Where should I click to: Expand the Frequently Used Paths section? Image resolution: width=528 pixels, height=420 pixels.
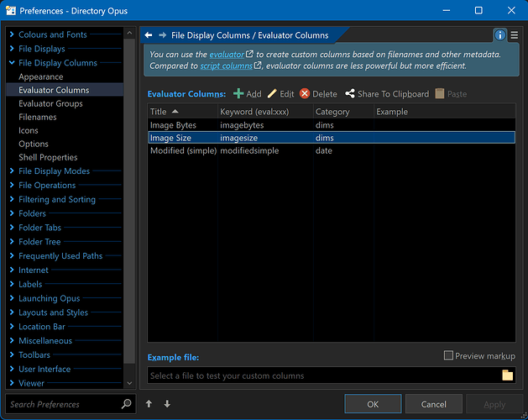click(12, 255)
